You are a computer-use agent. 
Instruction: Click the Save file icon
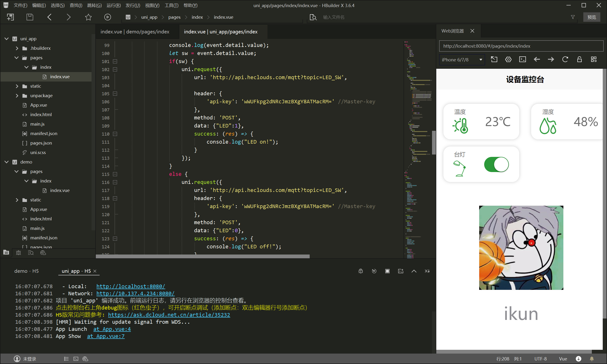click(30, 17)
